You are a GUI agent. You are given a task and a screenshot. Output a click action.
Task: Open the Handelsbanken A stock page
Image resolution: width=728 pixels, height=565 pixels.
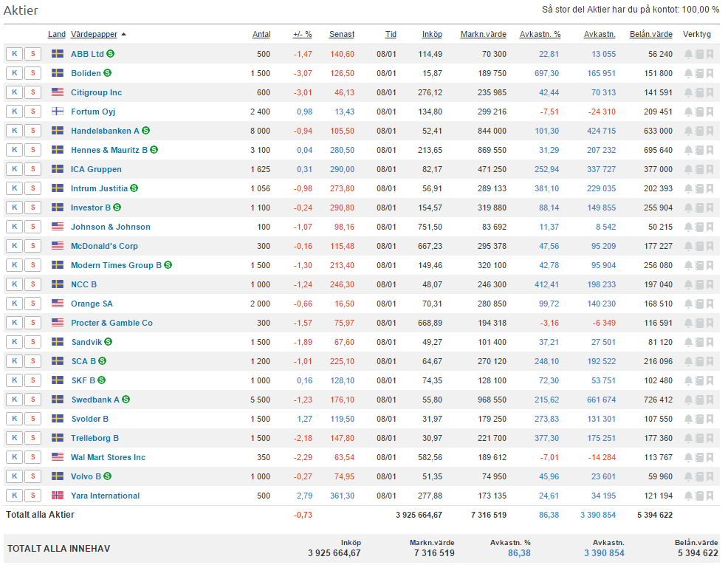tap(105, 131)
